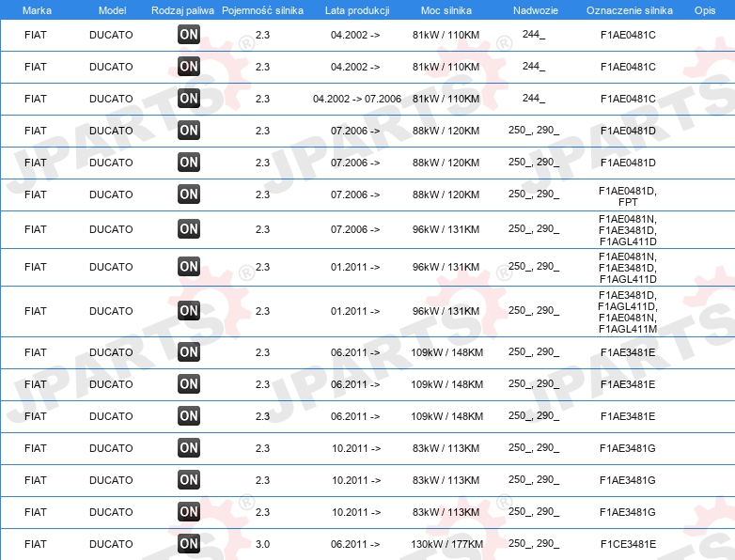The height and width of the screenshot is (560, 735).
Task: Select '250_, 290_' in the F1CE3481E row
Action: click(x=534, y=544)
